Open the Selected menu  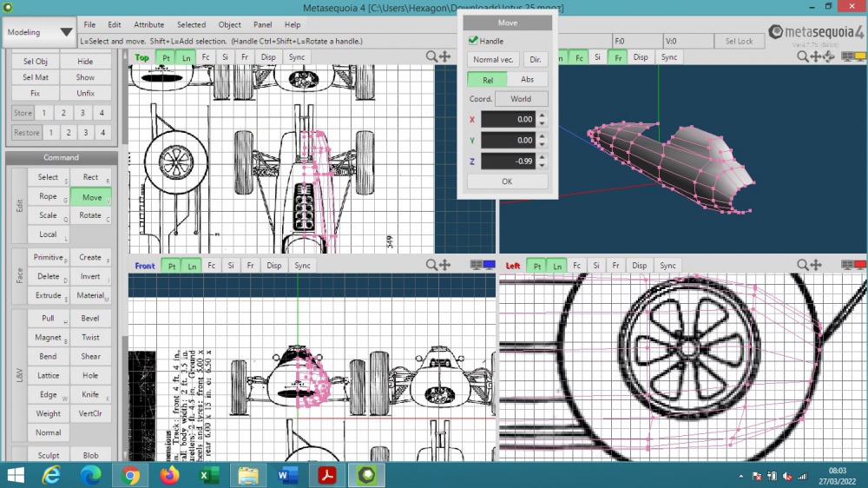pos(191,24)
